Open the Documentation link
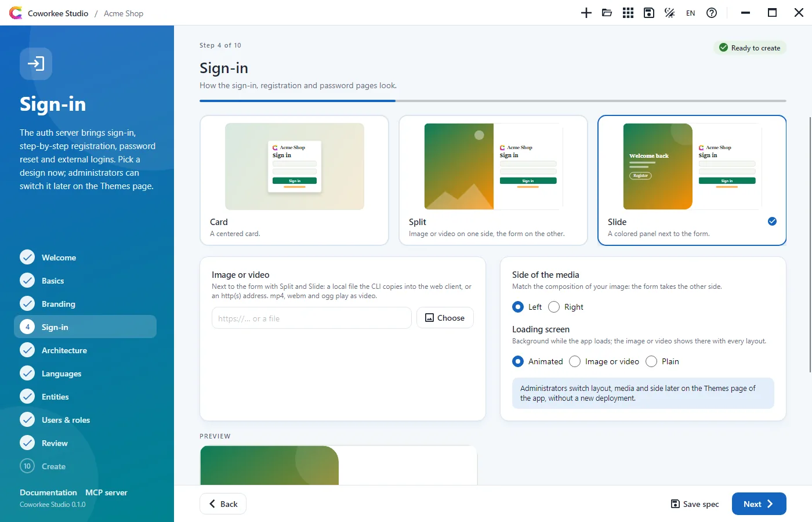Image resolution: width=812 pixels, height=522 pixels. pos(48,492)
